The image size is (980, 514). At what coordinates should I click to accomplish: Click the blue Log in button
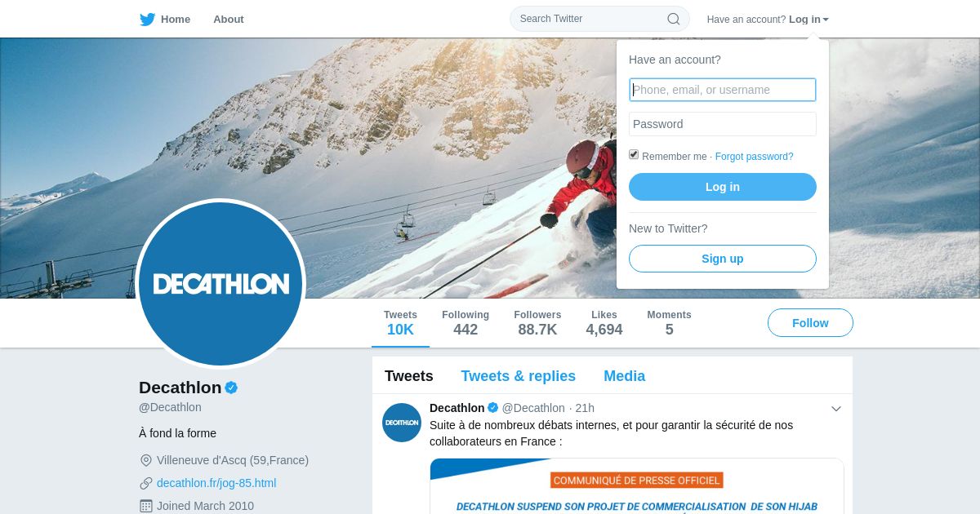pos(723,187)
